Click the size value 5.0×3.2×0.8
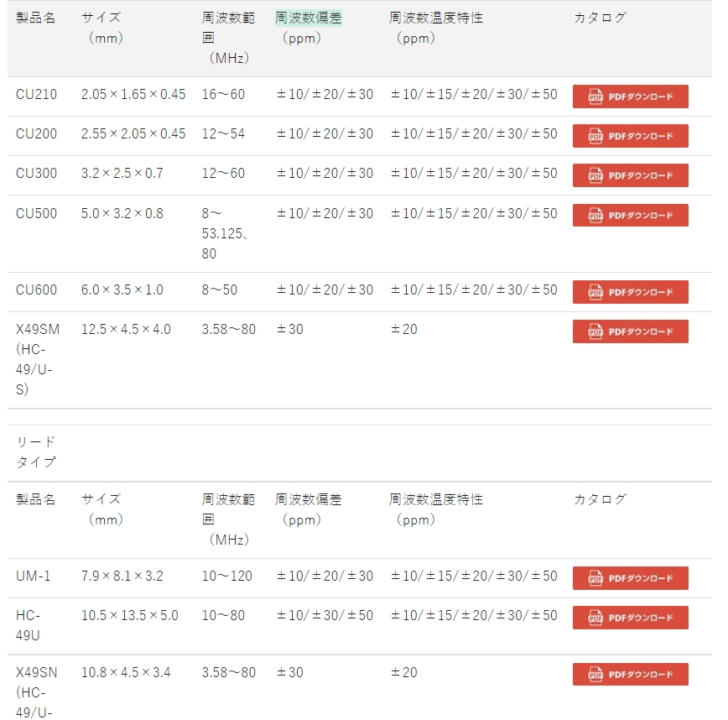Screen dimensions: 728x720 pyautogui.click(x=122, y=213)
